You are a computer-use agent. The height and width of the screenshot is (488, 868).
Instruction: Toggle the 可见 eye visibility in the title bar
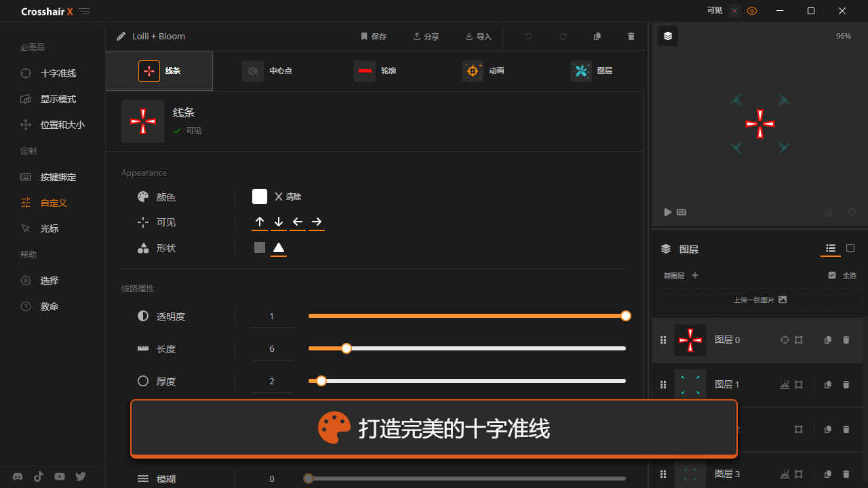tap(752, 11)
